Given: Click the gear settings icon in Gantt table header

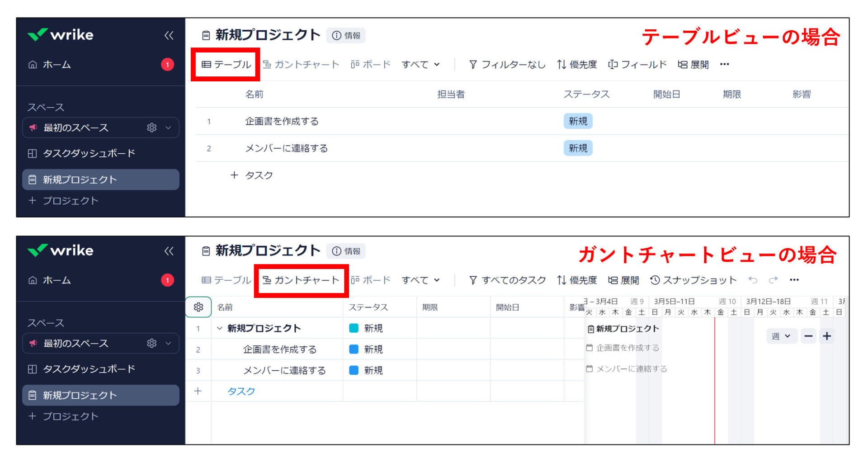Looking at the screenshot, I should pos(198,307).
